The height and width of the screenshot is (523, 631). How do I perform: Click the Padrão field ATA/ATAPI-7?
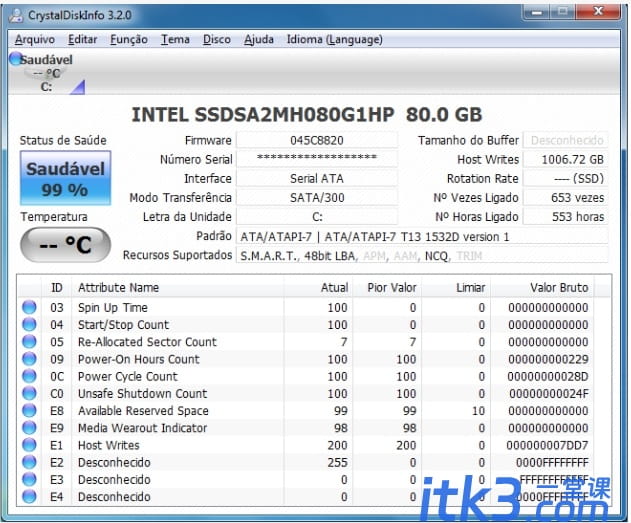(x=422, y=236)
